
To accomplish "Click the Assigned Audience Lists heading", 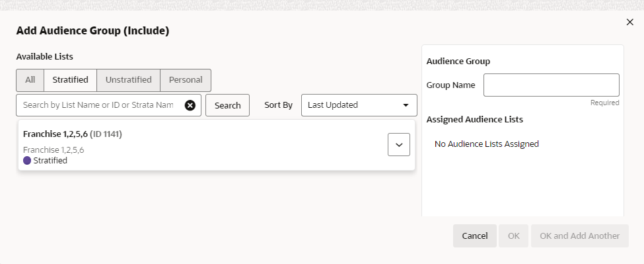I will click(475, 120).
